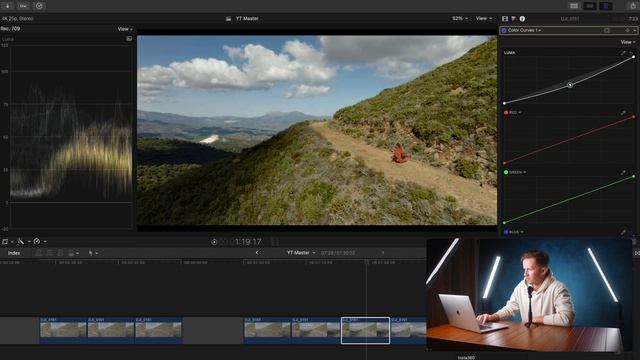The height and width of the screenshot is (360, 640).
Task: Add keyframe diamond for Color Curves
Action: pyautogui.click(x=627, y=30)
